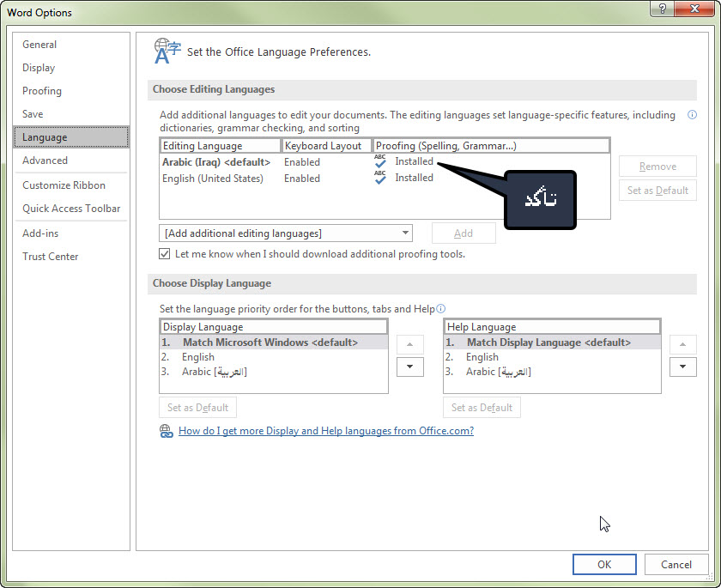721x588 pixels.
Task: Select English in Display Language list
Action: (274, 357)
